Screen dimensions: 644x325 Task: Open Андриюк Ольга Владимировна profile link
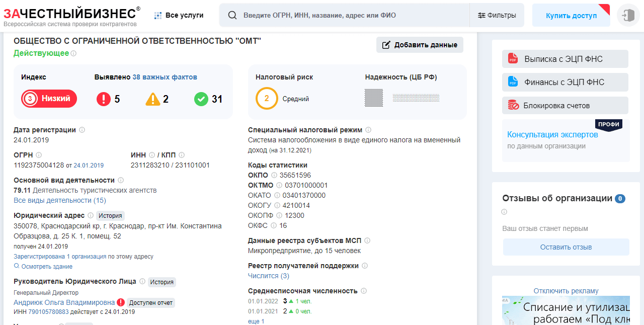click(x=64, y=302)
